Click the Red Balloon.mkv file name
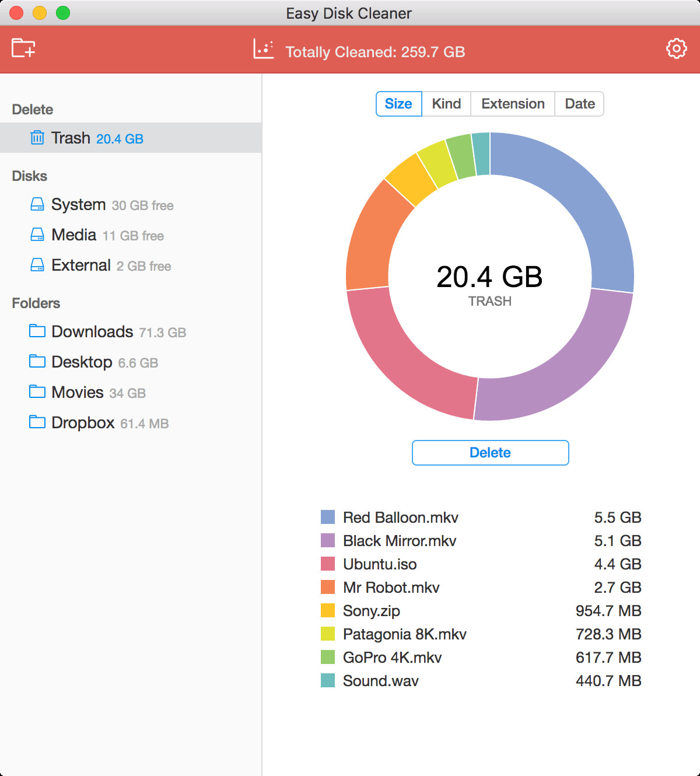 [x=401, y=518]
